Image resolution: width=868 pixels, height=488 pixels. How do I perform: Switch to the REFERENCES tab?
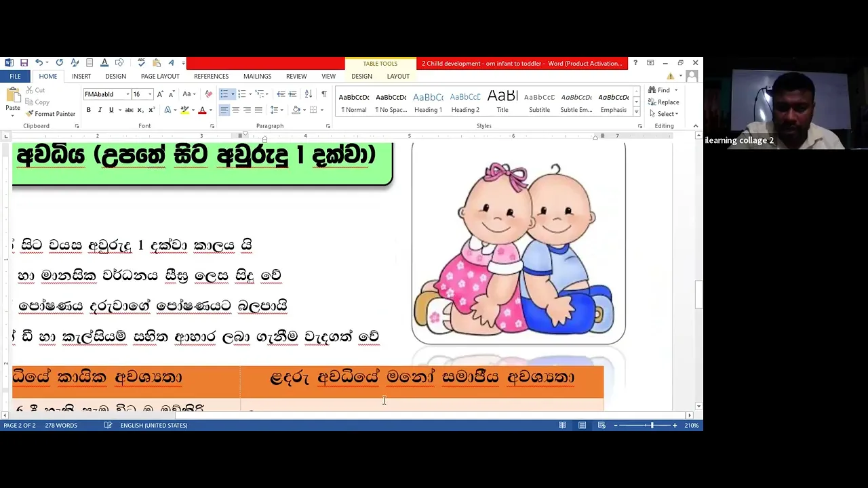click(211, 77)
